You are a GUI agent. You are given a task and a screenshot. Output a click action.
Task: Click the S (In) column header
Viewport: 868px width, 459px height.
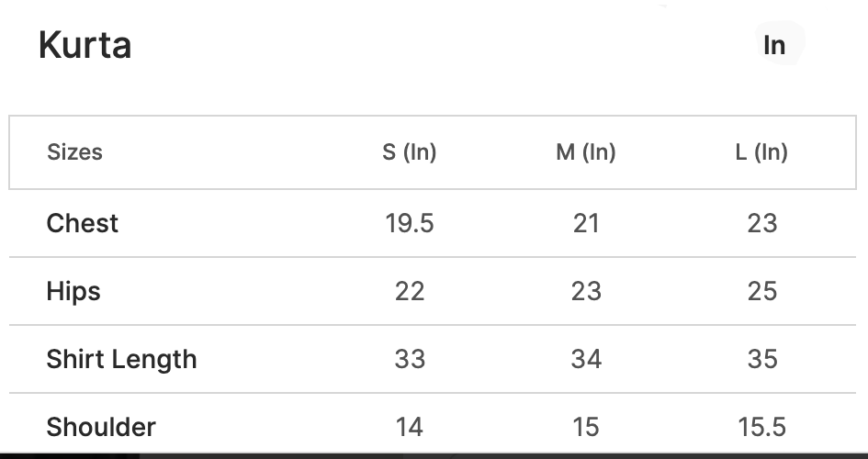click(410, 152)
